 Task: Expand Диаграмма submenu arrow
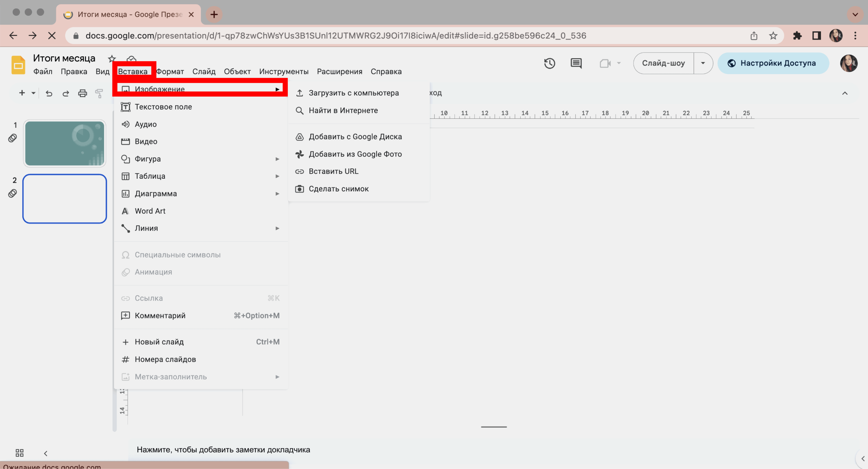(x=277, y=193)
